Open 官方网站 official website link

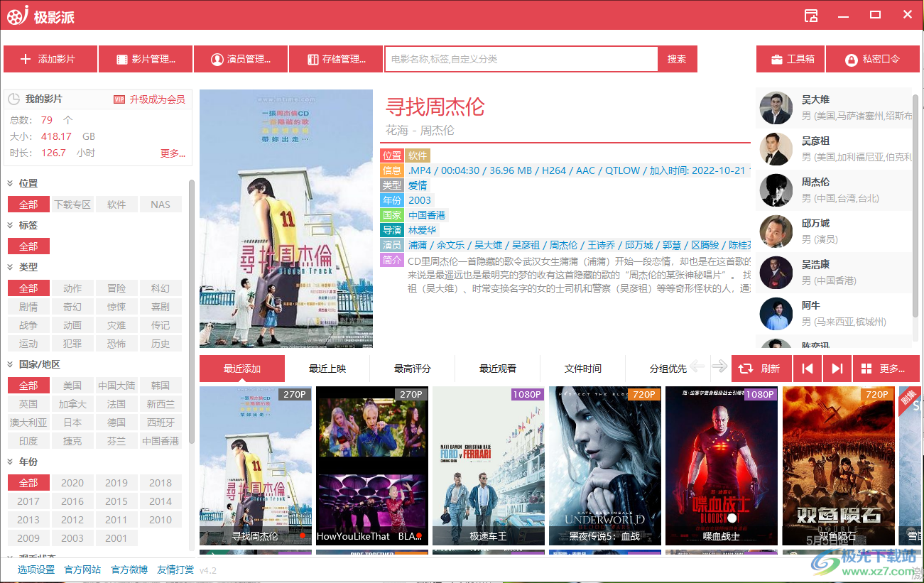point(82,570)
